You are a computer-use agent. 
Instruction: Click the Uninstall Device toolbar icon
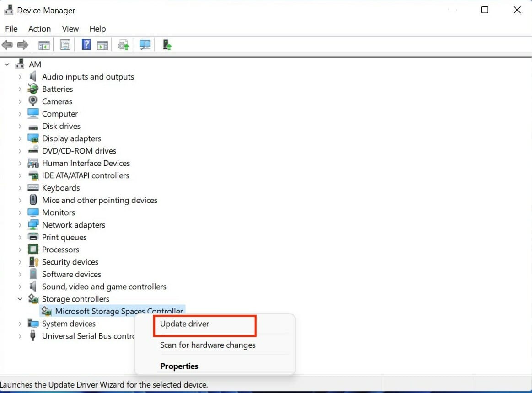pos(166,44)
